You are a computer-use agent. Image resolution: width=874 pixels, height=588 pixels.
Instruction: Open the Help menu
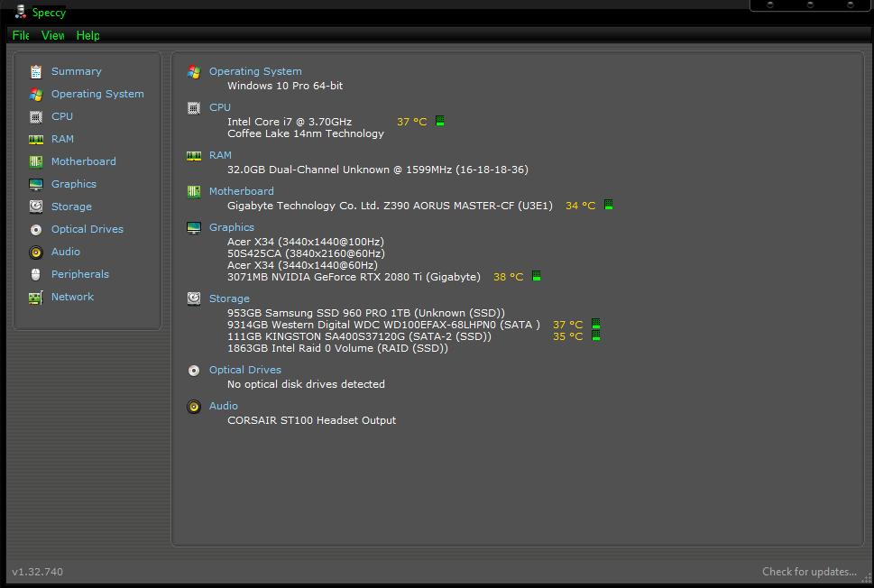click(88, 36)
